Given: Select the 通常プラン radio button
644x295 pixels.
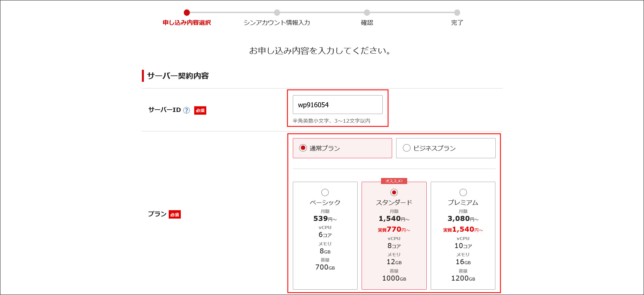Looking at the screenshot, I should [303, 148].
